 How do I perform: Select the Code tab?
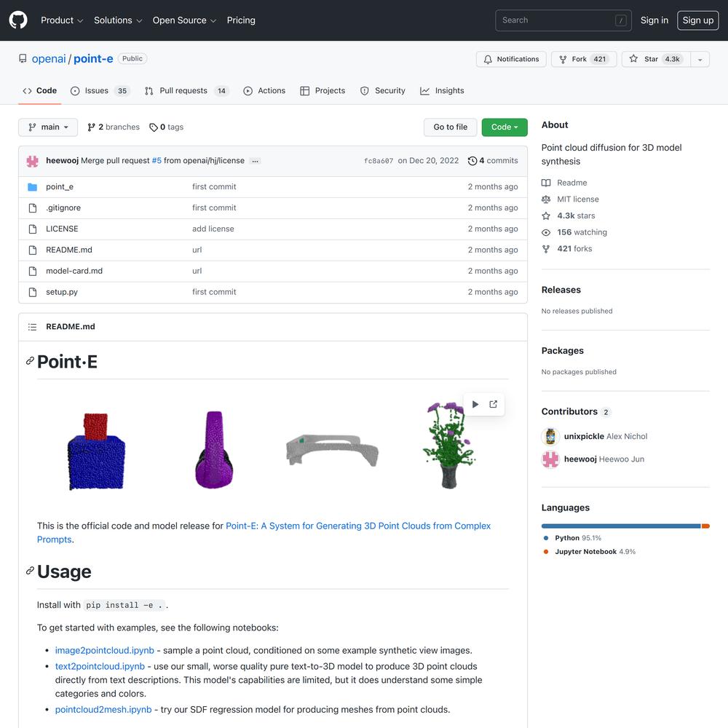(40, 91)
